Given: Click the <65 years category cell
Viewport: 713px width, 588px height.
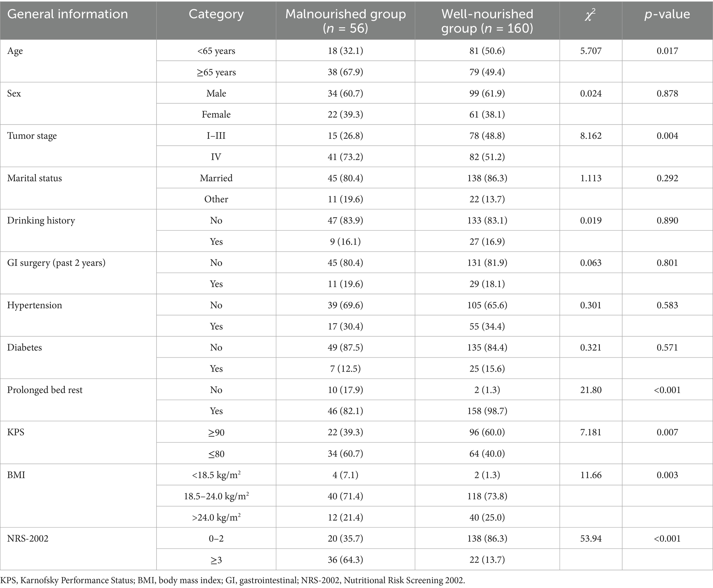Looking at the screenshot, I should click(x=216, y=51).
